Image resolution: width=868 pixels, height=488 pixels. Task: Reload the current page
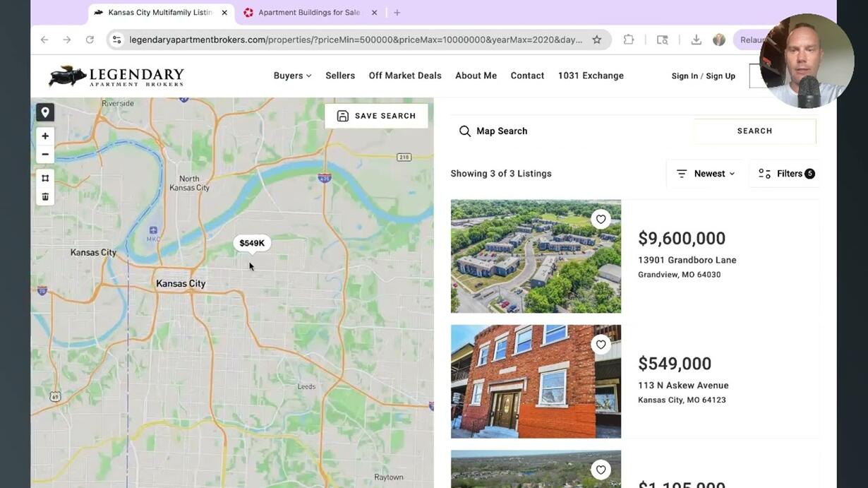coord(90,40)
